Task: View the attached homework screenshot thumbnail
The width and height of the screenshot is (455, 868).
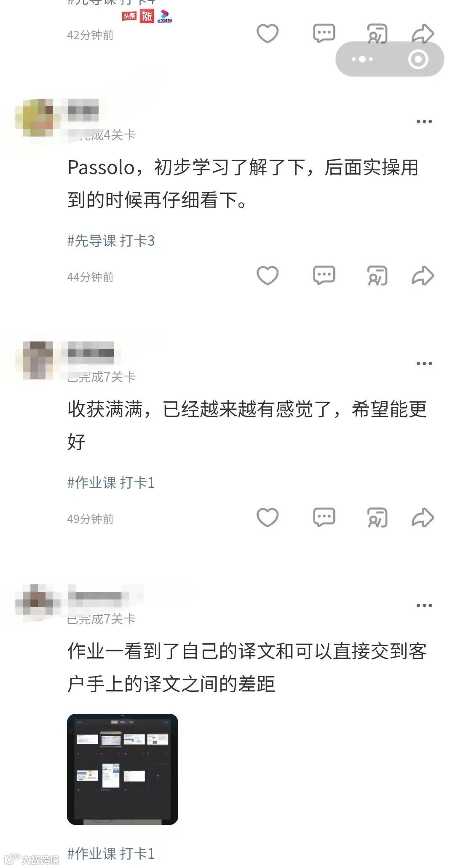Action: click(123, 769)
